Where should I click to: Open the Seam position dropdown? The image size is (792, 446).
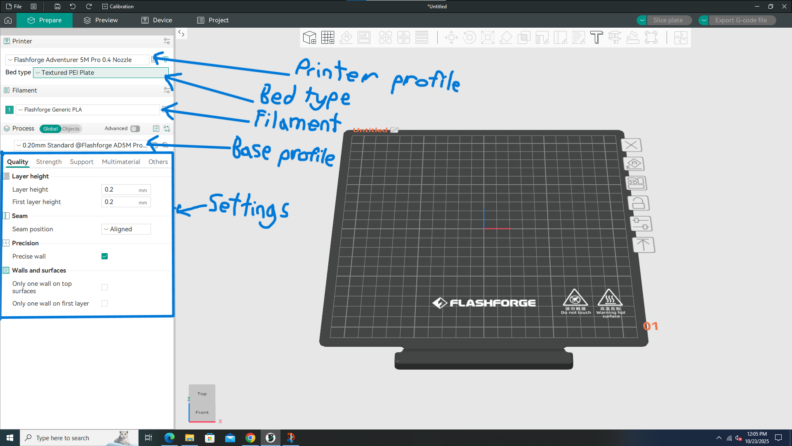click(126, 229)
